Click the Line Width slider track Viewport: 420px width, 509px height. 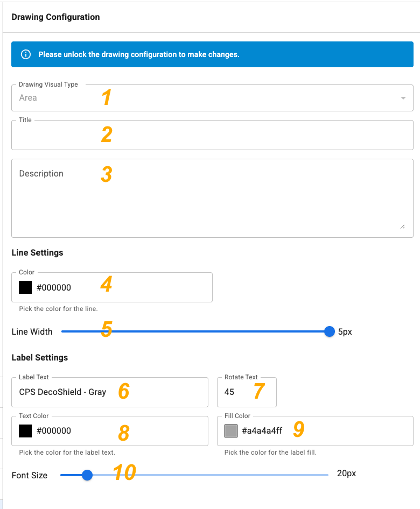[195, 331]
